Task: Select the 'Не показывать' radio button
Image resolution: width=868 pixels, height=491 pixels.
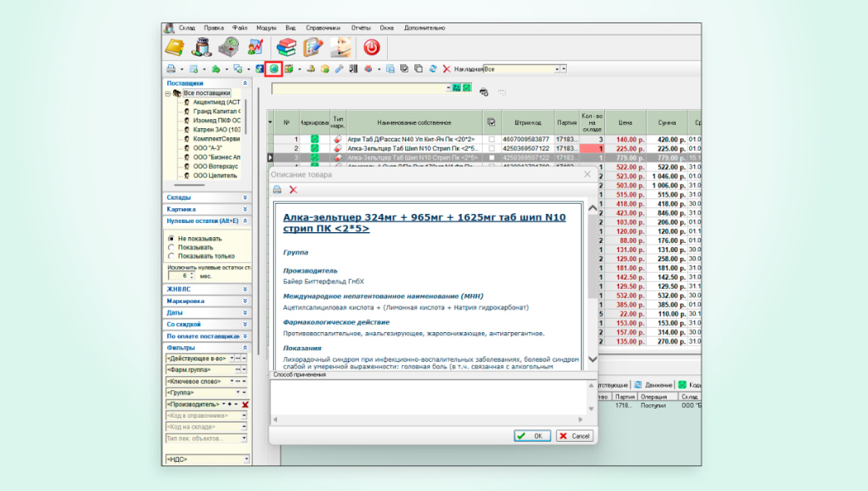Action: pos(171,238)
